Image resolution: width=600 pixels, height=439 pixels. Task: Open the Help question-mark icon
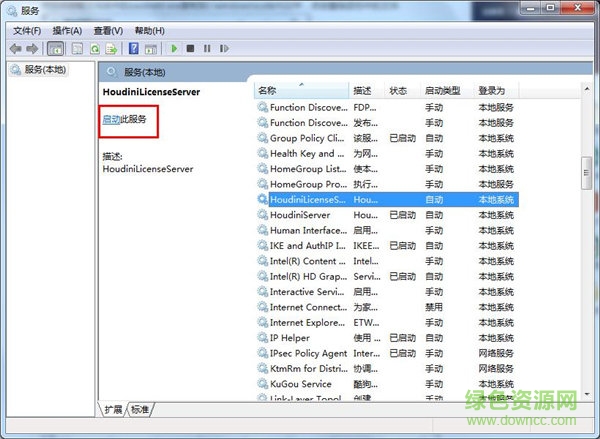pos(134,48)
